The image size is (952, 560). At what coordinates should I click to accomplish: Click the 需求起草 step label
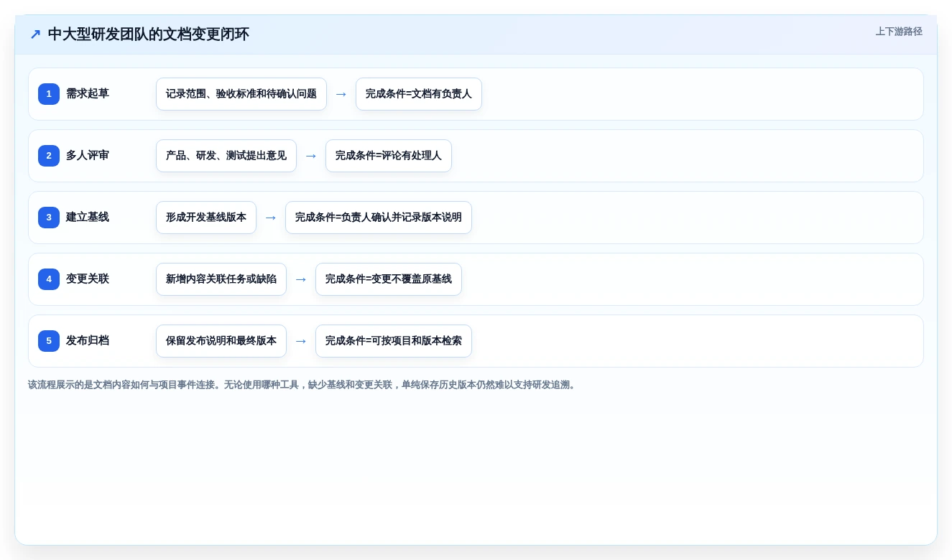[88, 94]
